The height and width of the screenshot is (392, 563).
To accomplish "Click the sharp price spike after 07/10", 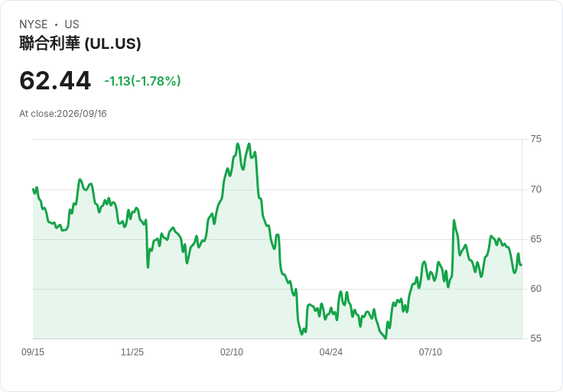I will point(454,220).
